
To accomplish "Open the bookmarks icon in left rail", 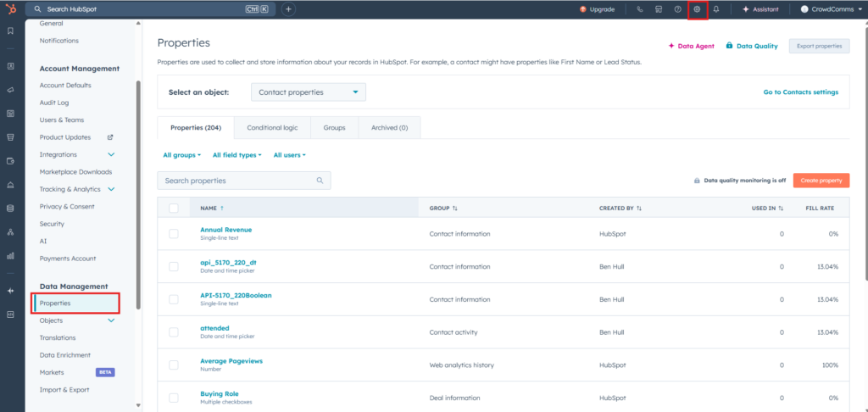I will 10,31.
